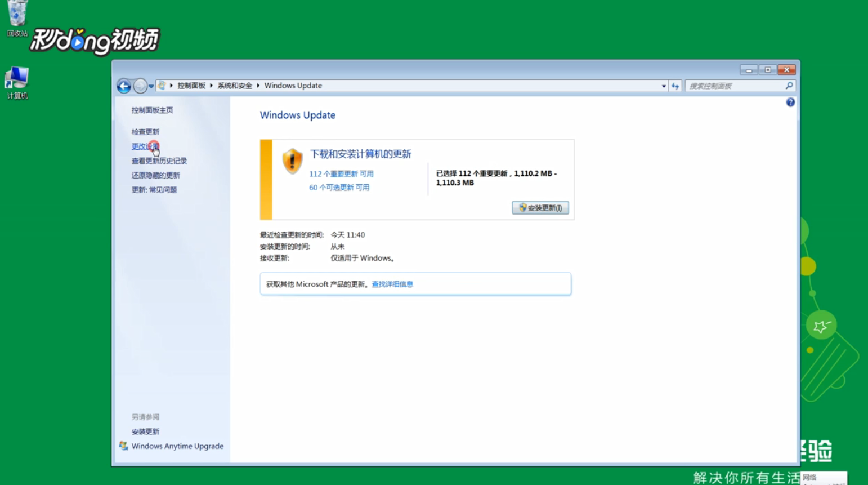Select Windows Update in the breadcrumb path
Screen dimensions: 868x485
tap(293, 86)
